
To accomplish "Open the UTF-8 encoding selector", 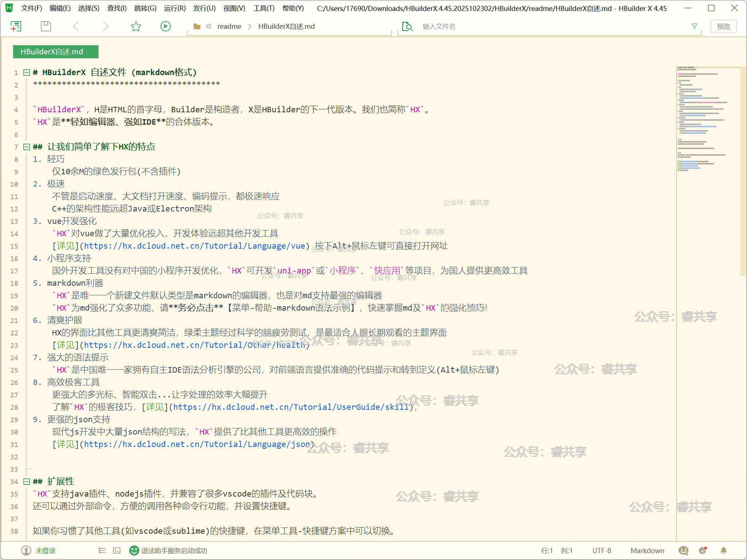I will (601, 551).
